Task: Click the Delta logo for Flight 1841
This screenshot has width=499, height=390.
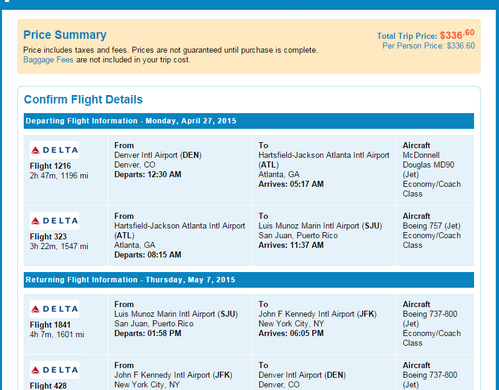Action: point(55,309)
